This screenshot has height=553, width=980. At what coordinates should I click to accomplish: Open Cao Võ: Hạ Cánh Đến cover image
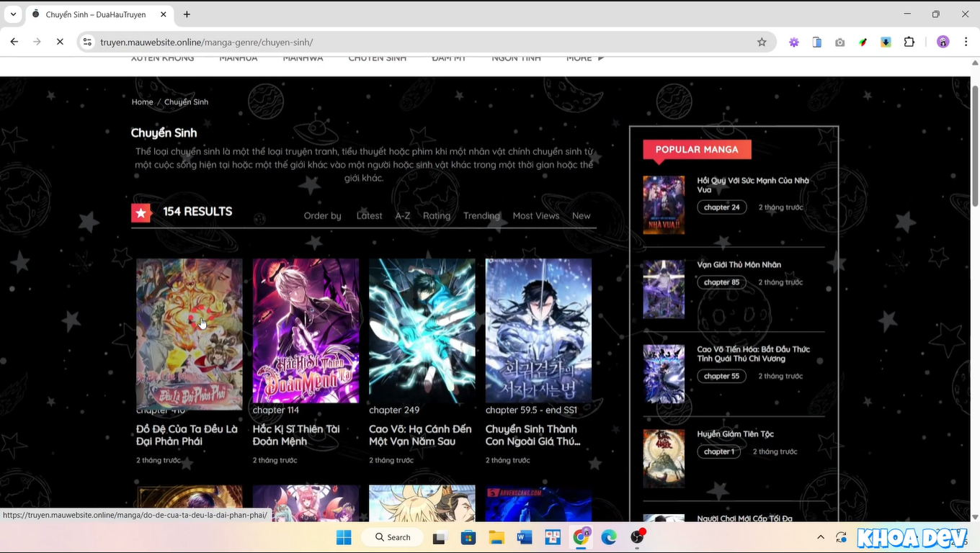point(422,331)
